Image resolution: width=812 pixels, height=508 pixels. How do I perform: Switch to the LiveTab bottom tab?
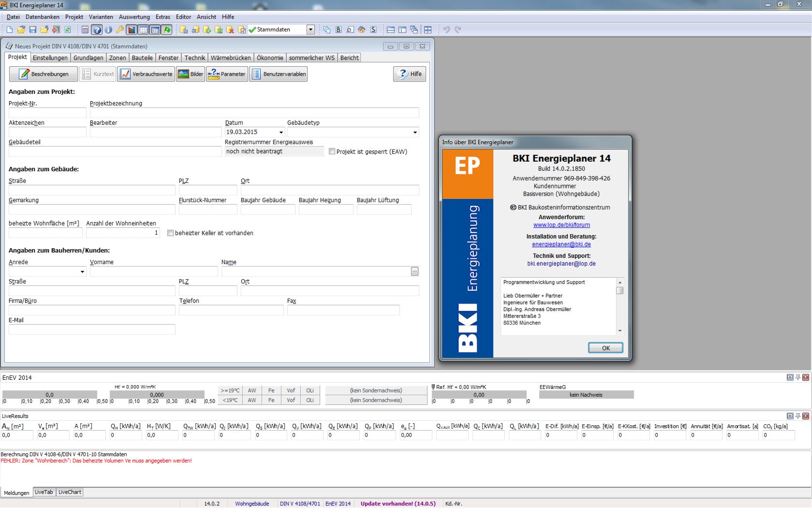pos(44,492)
